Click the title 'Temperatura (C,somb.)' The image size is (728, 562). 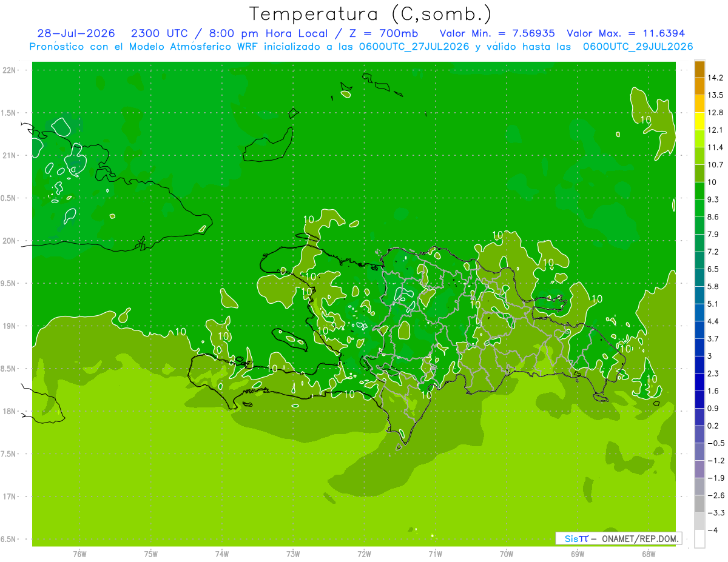click(x=370, y=13)
